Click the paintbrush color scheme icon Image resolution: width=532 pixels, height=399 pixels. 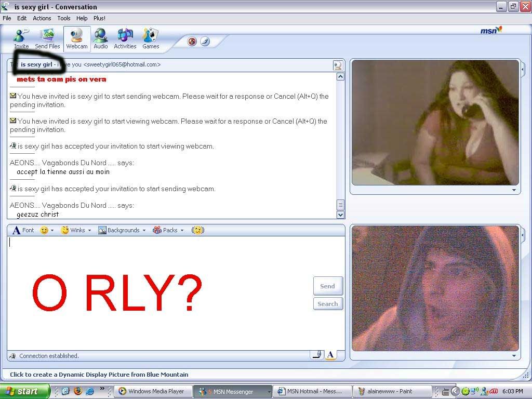pyautogui.click(x=205, y=42)
